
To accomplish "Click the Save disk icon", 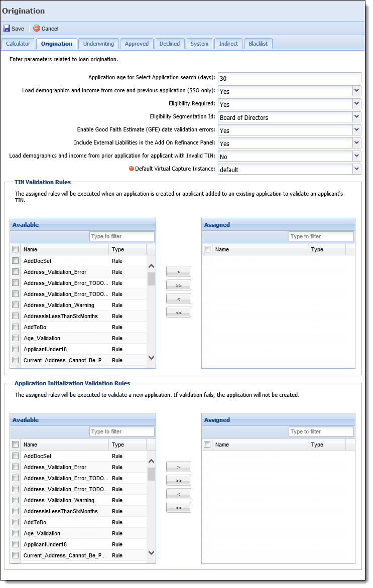I will coord(7,28).
